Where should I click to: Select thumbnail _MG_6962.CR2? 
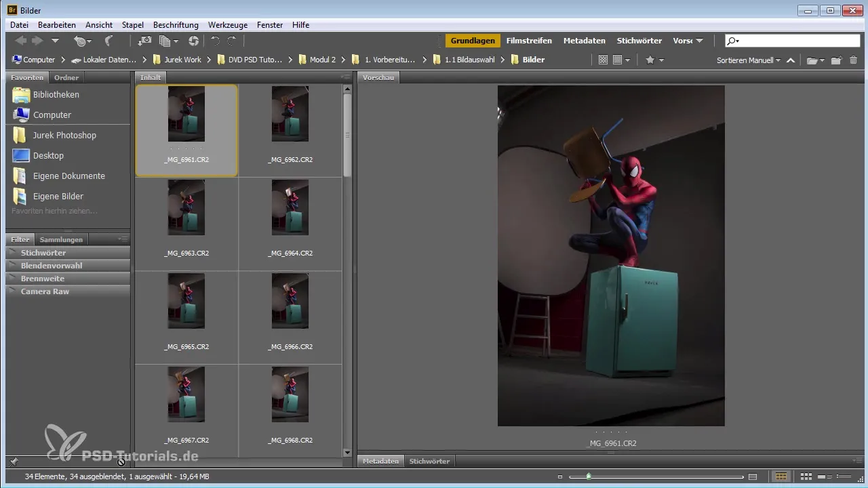[x=290, y=114]
